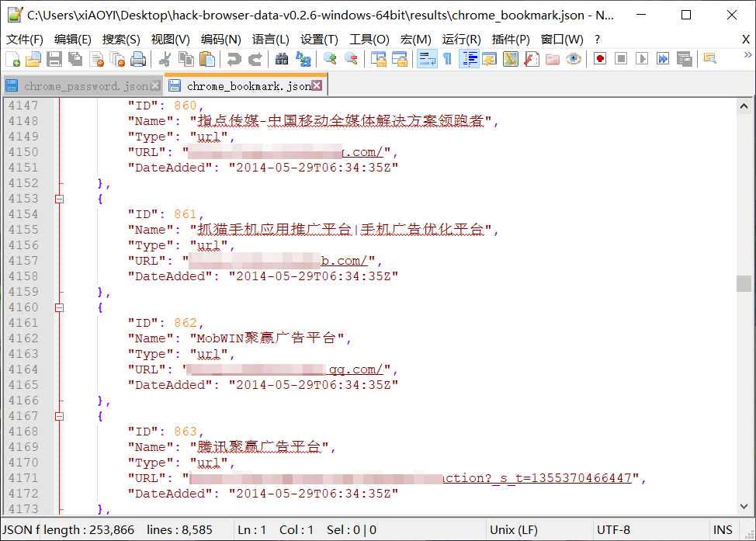Click scrollbar down arrow
Screen dimensions: 756x541
pyautogui.click(x=744, y=506)
